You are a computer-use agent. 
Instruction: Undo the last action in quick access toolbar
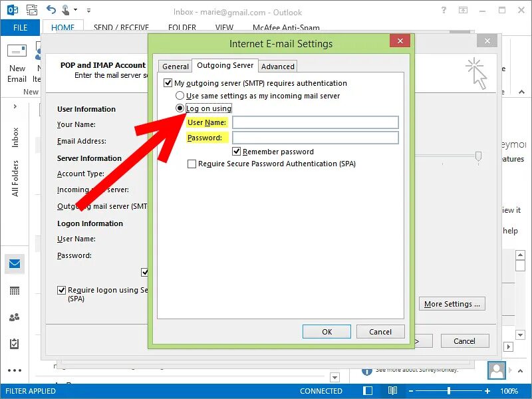[x=51, y=9]
